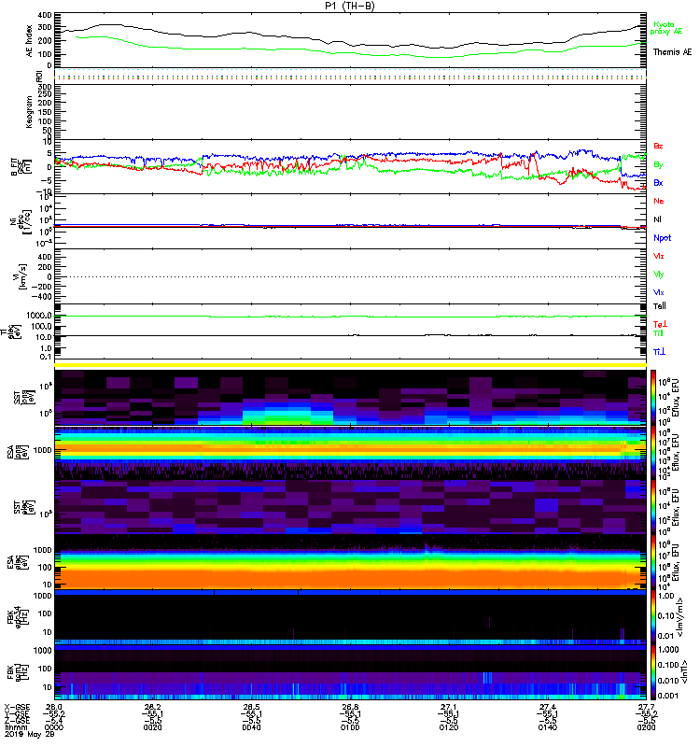Click the blue velocity legend label below Viy
The width and height of the screenshot is (700, 747).
pyautogui.click(x=659, y=292)
